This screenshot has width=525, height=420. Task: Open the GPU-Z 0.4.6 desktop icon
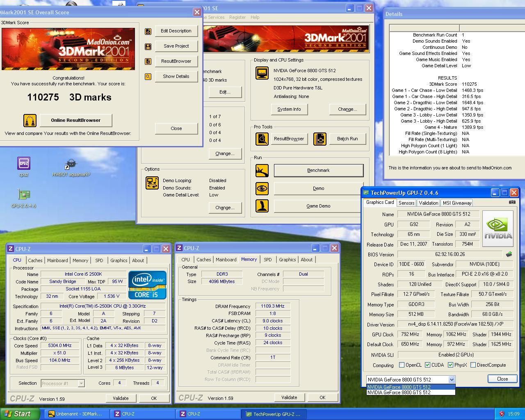click(x=24, y=195)
